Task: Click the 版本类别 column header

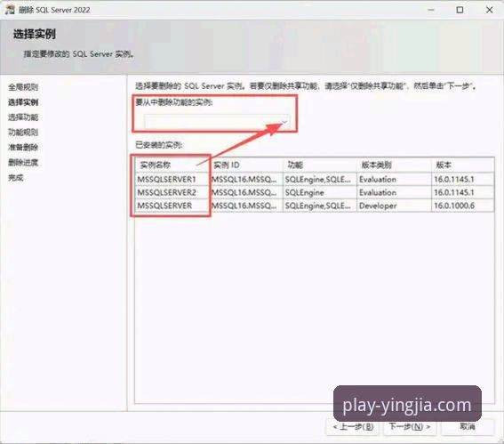Action: click(394, 165)
